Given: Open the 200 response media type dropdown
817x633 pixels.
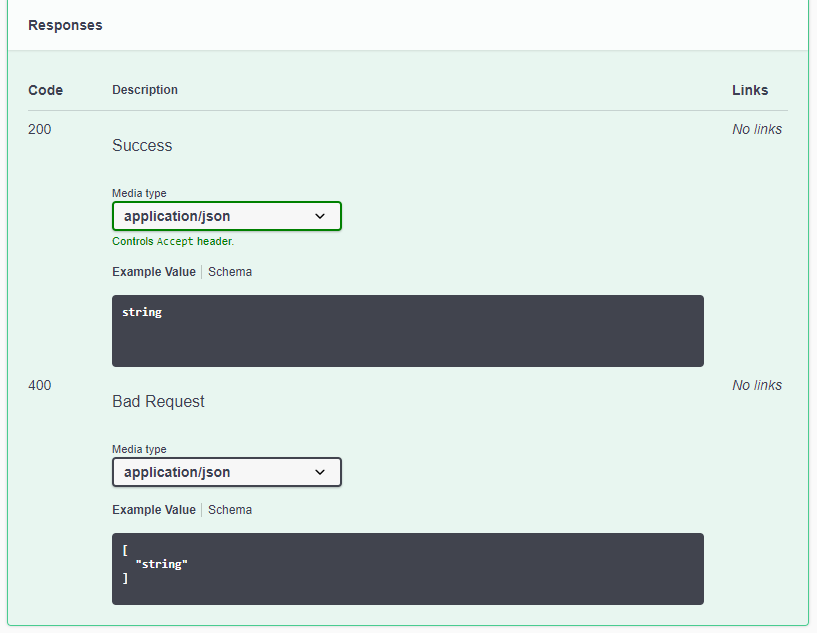Looking at the screenshot, I should [x=226, y=216].
